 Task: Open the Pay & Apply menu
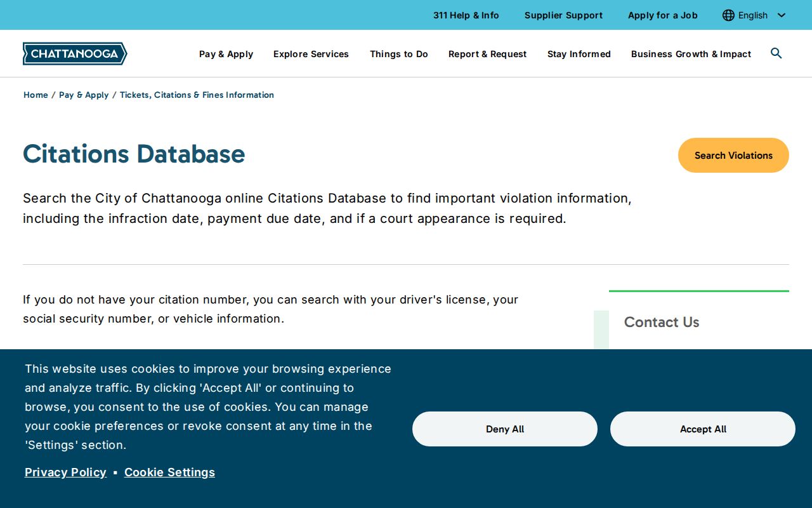click(226, 54)
